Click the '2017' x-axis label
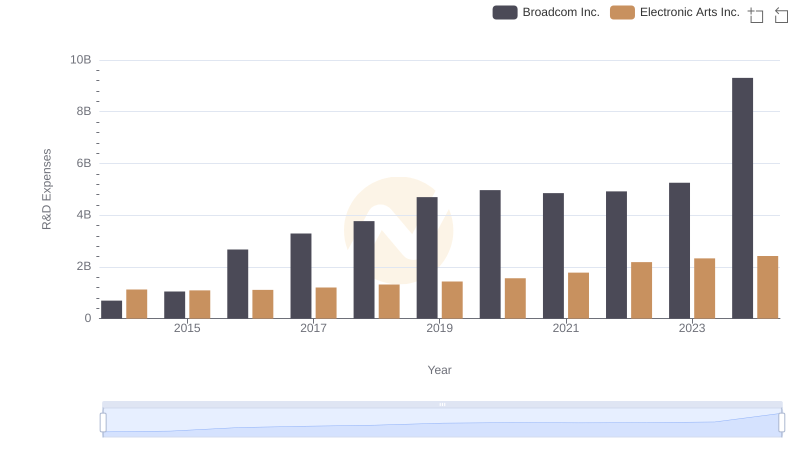The image size is (800, 461). coord(313,328)
